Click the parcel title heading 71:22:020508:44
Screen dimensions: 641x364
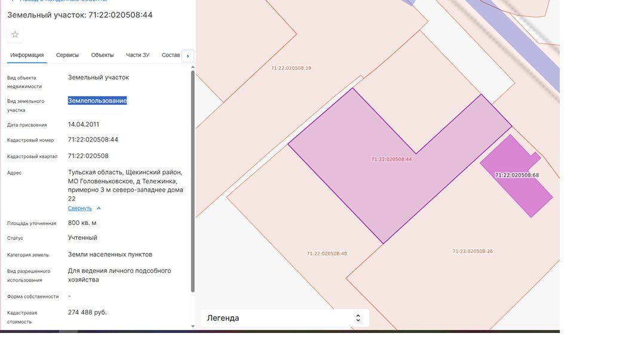pos(80,15)
